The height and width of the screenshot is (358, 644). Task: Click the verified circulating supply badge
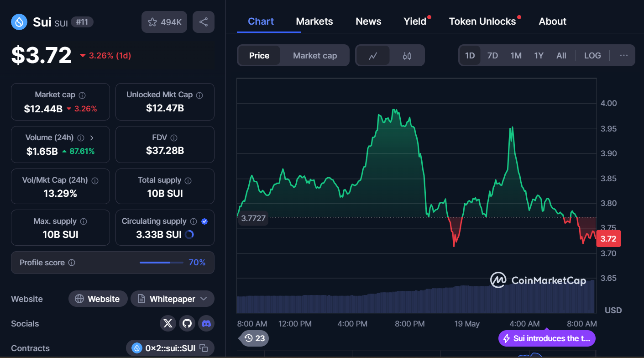point(204,221)
